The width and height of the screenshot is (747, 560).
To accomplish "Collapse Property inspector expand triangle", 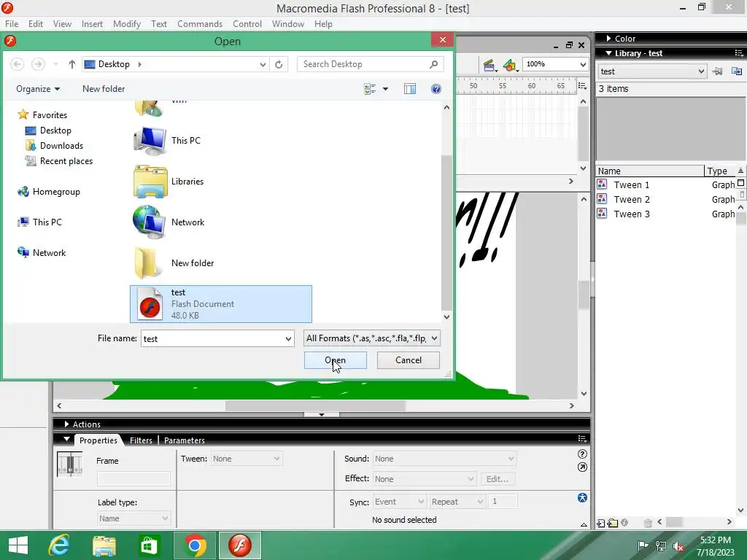I will (584, 524).
